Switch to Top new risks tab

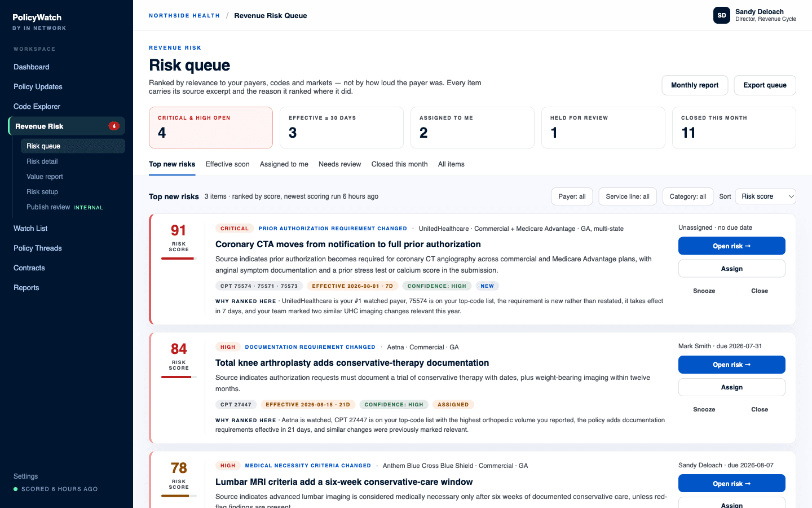[x=172, y=164]
